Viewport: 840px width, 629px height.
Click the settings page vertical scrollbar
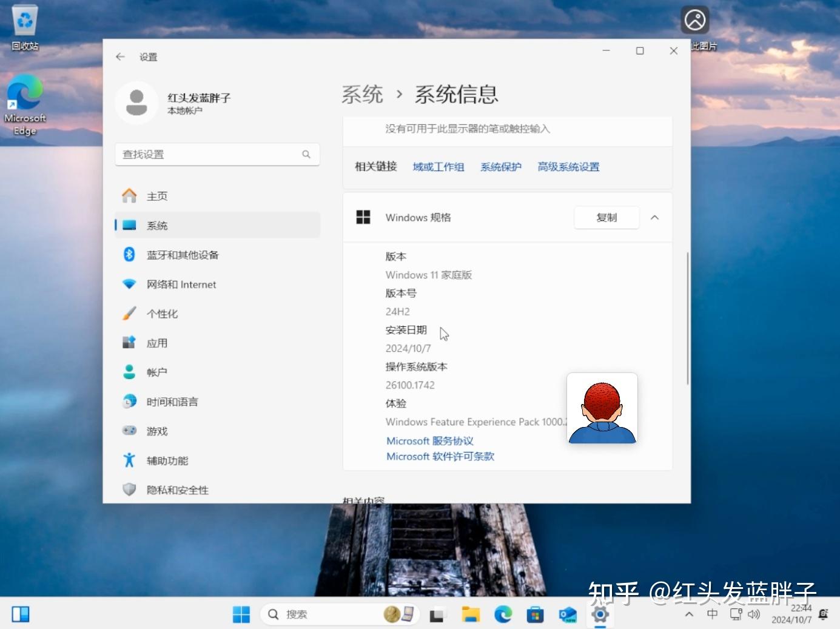coord(688,318)
